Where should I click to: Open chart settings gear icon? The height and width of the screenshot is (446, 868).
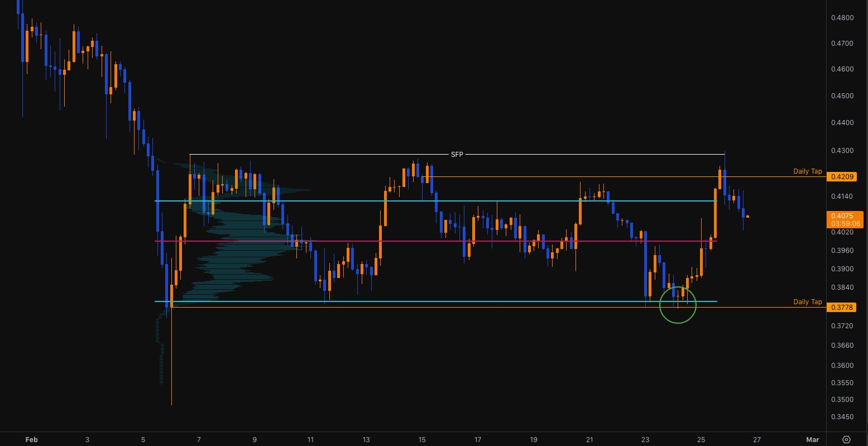pos(847,439)
